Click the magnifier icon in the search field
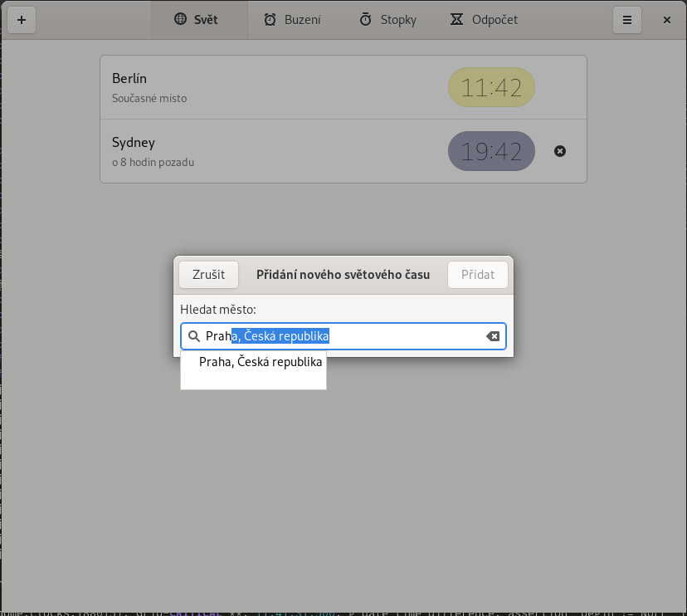Image resolution: width=687 pixels, height=616 pixels. coord(194,336)
